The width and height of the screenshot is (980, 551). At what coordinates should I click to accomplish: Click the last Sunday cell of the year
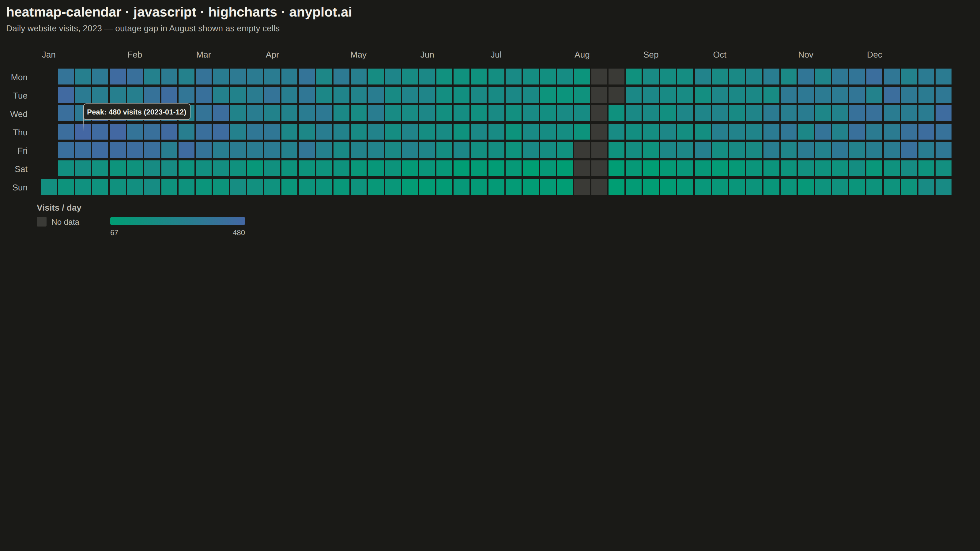click(x=943, y=187)
